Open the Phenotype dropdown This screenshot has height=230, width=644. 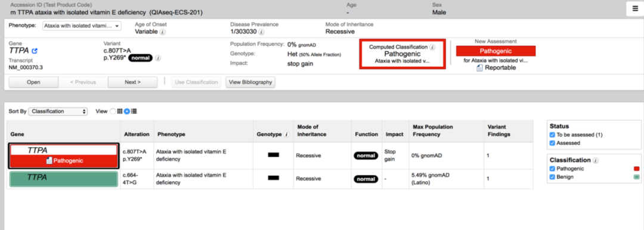[82, 26]
